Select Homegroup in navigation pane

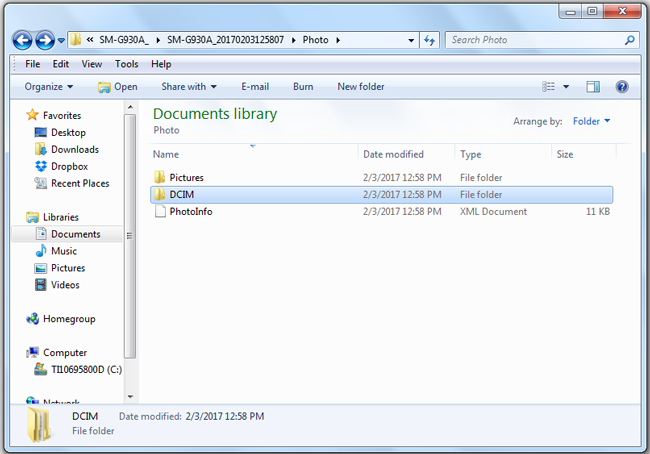coord(61,319)
